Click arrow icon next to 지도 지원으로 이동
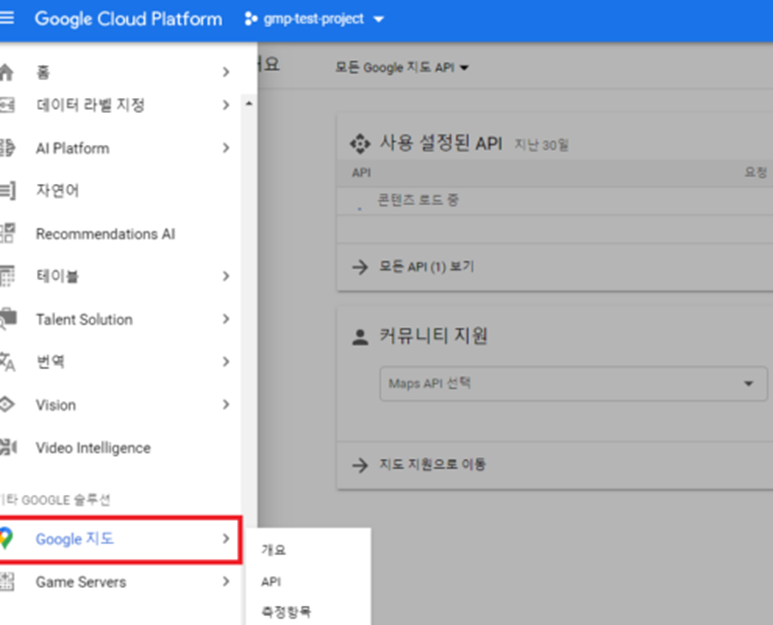This screenshot has height=625, width=773. point(360,464)
